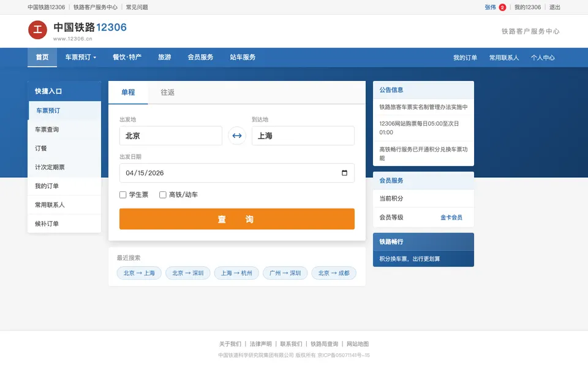Select 常用联系人 in the quick-access sidebar

click(x=64, y=205)
